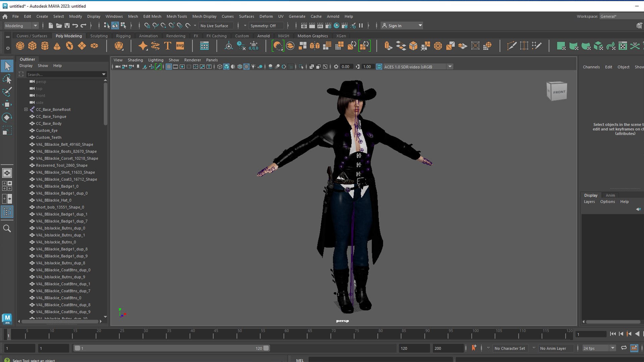Image resolution: width=644 pixels, height=362 pixels.
Task: Click the Save Scene floppy icon
Action: pyautogui.click(x=67, y=25)
